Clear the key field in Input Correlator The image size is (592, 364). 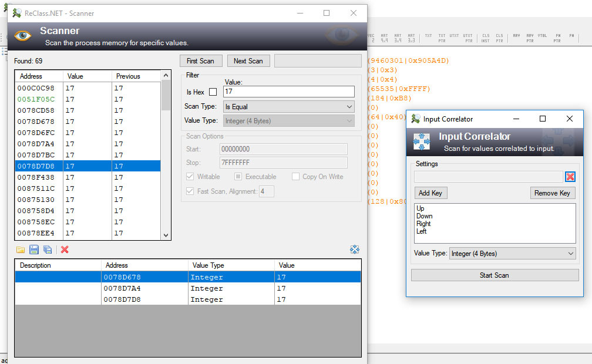570,177
